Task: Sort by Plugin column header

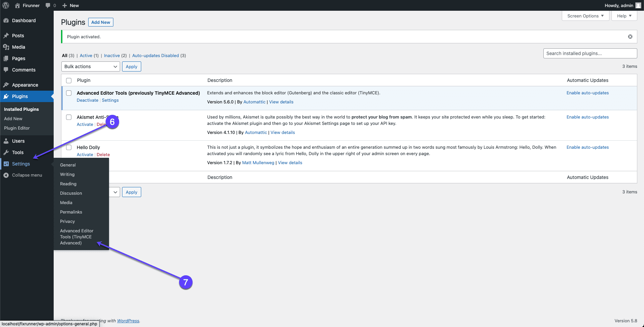Action: click(84, 80)
